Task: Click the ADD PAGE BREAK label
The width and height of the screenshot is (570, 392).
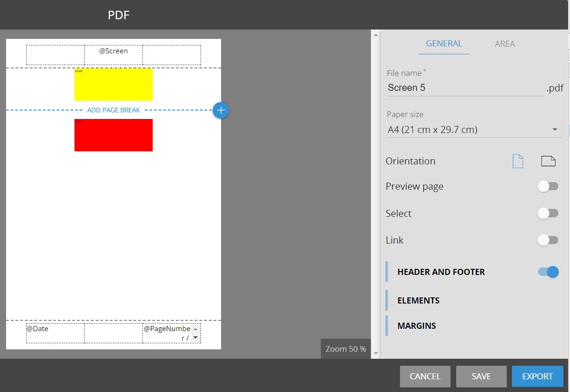Action: click(x=114, y=110)
